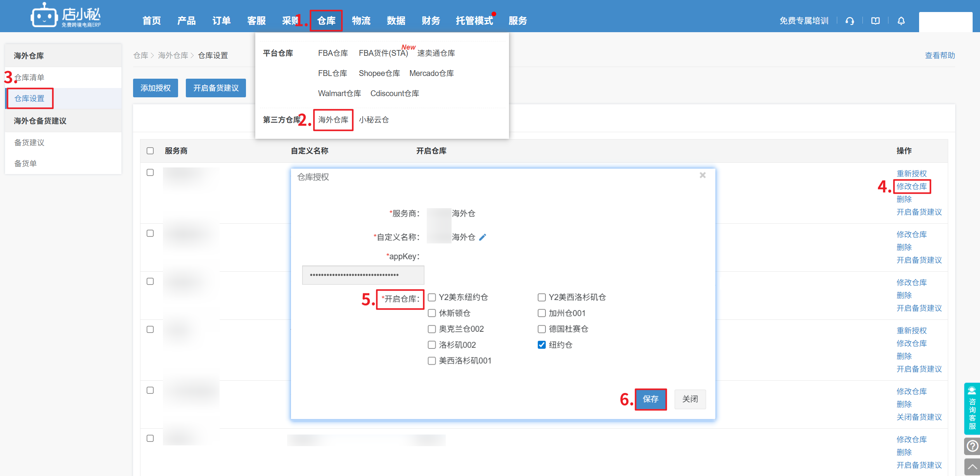Viewport: 980px width, 476px height.
Task: Toggle the select-all checkbox in table header
Action: [x=150, y=151]
